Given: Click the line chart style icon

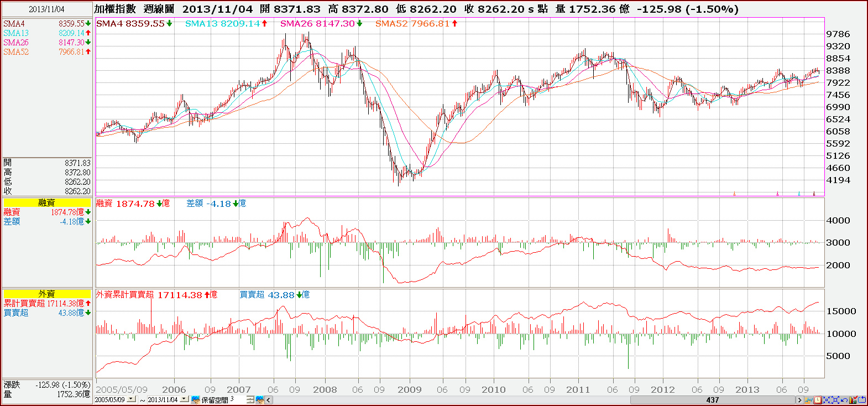Looking at the screenshot, I should coord(809,400).
